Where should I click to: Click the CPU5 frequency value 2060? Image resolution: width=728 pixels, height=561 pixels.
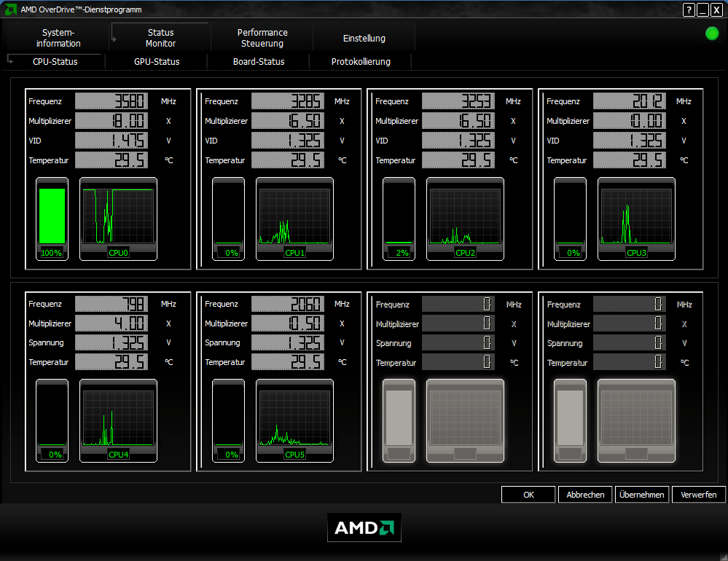288,304
